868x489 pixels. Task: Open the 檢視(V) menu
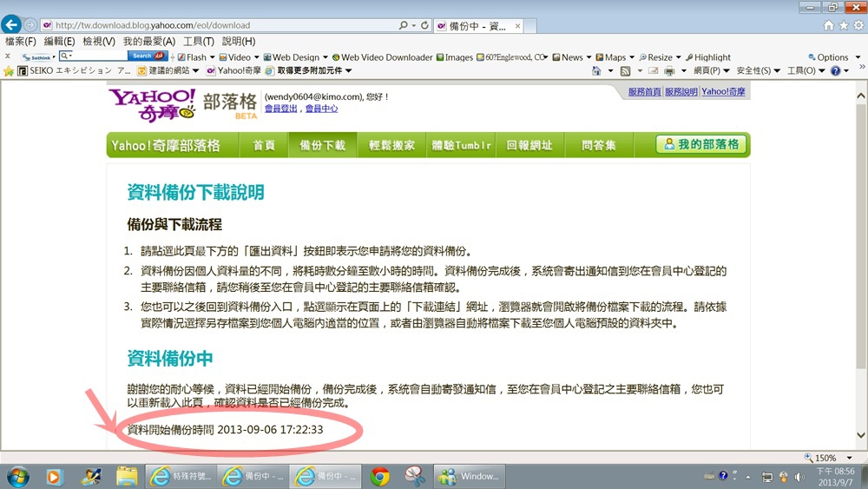point(99,41)
